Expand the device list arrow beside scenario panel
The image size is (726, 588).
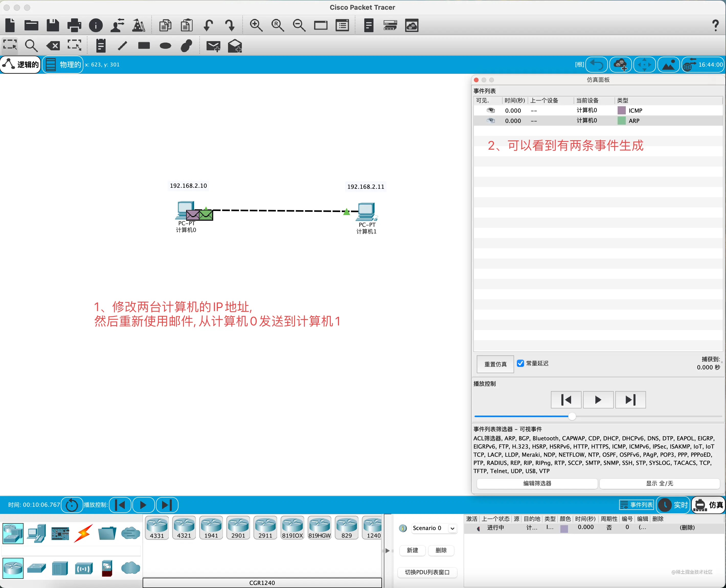(387, 550)
